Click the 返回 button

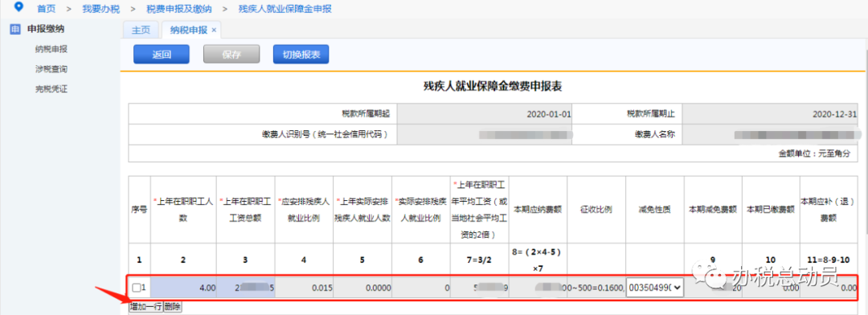click(162, 55)
